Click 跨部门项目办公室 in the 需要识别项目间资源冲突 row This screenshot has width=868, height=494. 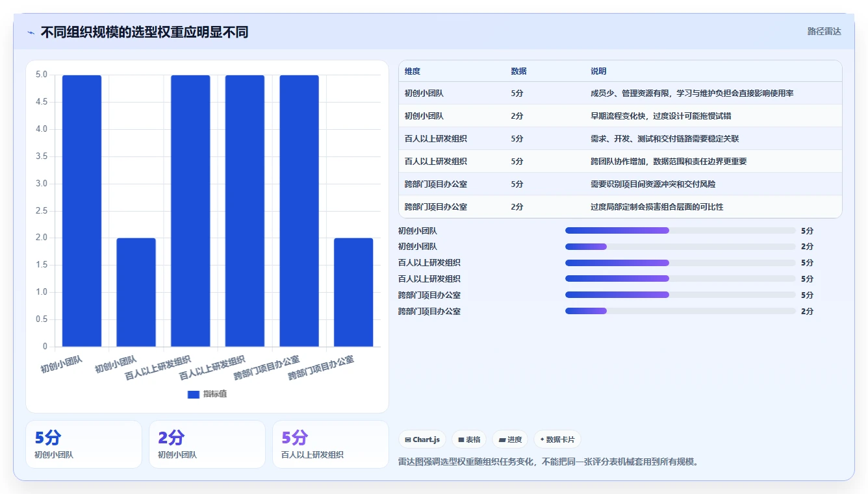coord(436,184)
